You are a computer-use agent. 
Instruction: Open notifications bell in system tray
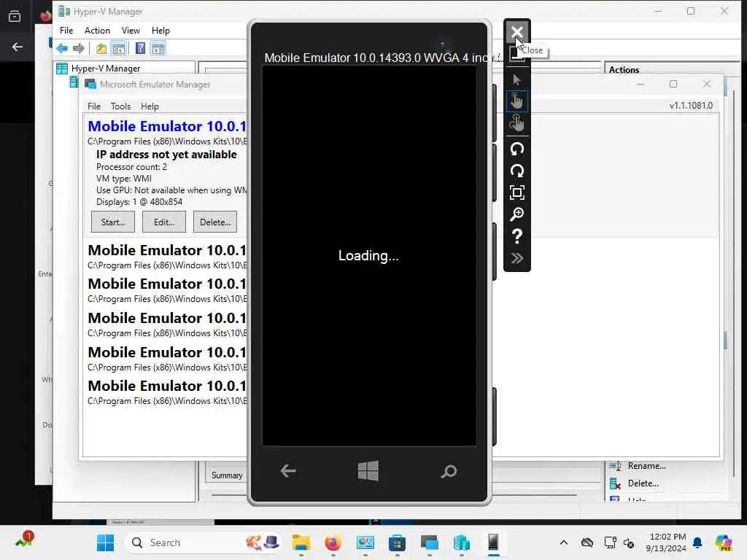[x=697, y=542]
